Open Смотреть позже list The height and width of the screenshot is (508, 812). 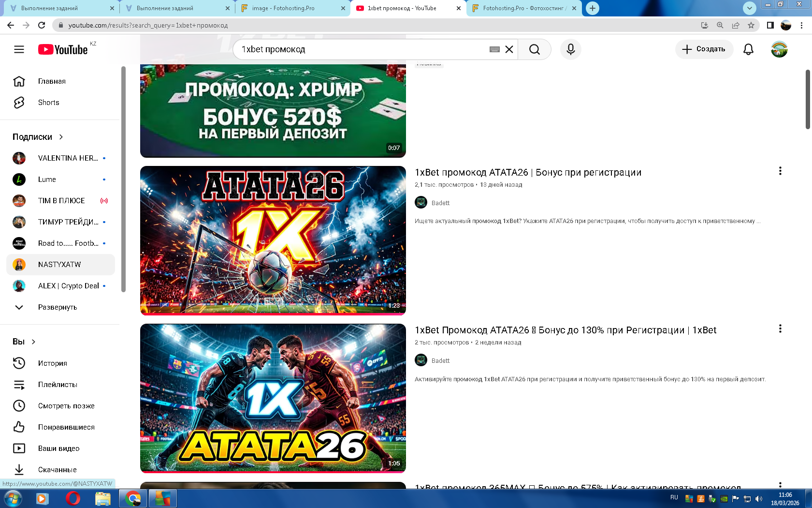(x=61, y=406)
